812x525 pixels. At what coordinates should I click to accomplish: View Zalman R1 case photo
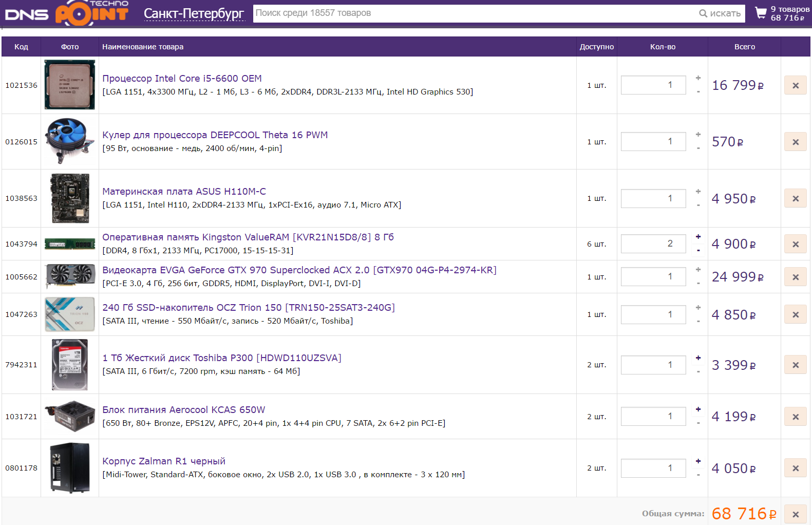click(70, 468)
